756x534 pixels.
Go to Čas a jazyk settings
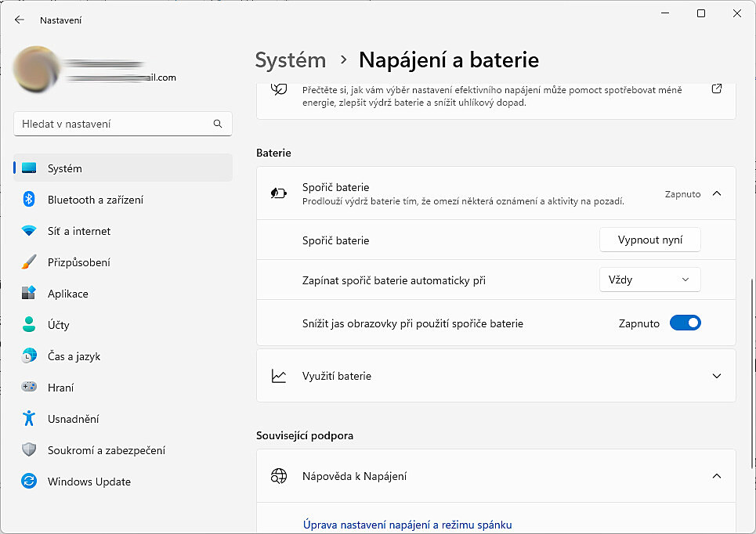pyautogui.click(x=74, y=356)
